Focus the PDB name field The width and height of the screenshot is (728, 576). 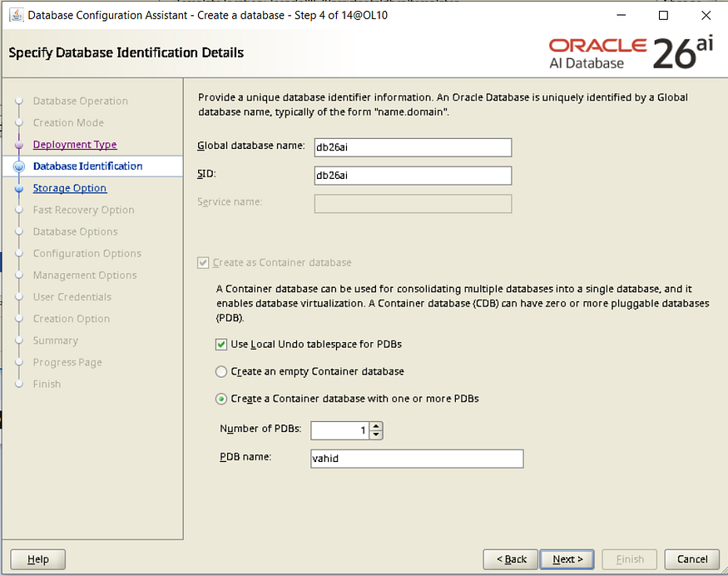(417, 459)
